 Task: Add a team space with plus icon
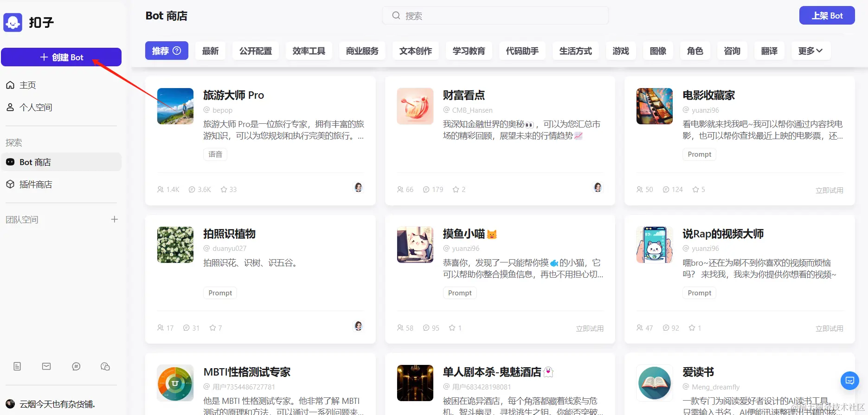click(x=115, y=219)
